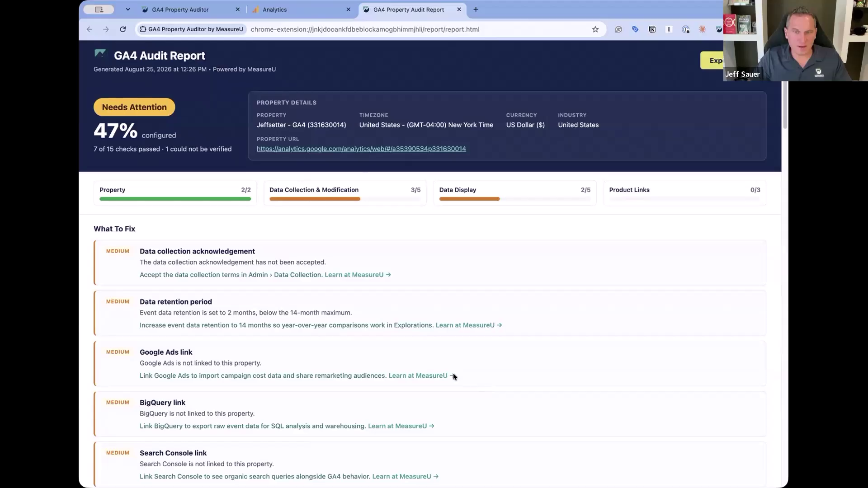The width and height of the screenshot is (868, 488).
Task: Click the 'What To Fix' section heading
Action: pyautogui.click(x=114, y=229)
